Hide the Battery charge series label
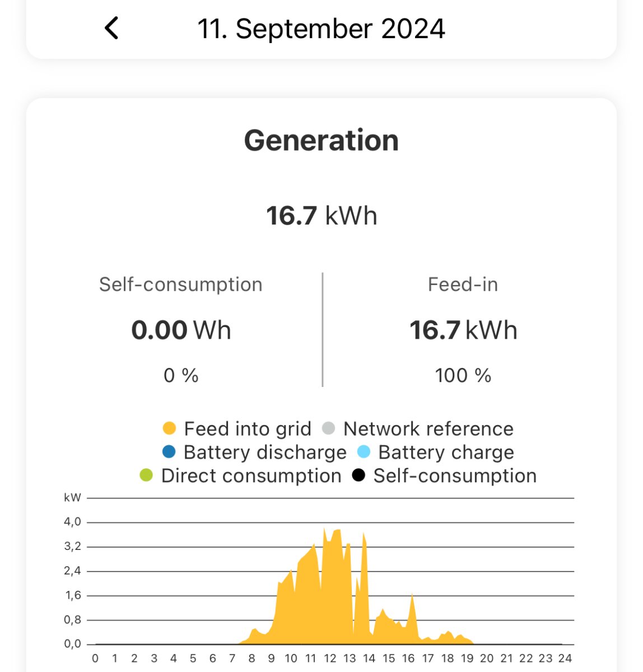643x672 pixels. click(x=446, y=452)
